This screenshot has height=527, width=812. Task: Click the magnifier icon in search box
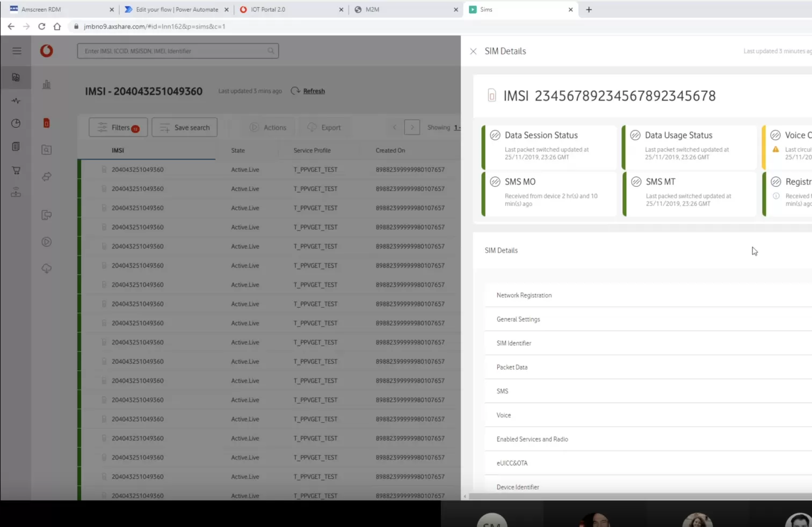[x=271, y=51]
